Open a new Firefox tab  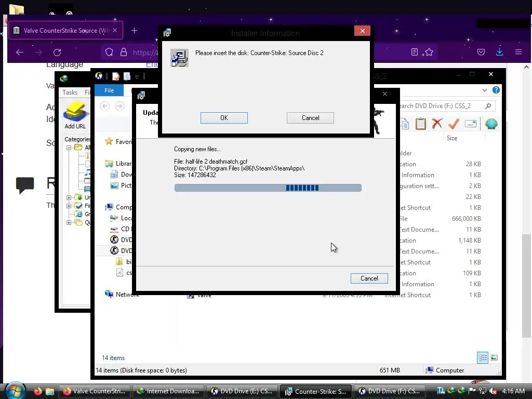click(135, 31)
